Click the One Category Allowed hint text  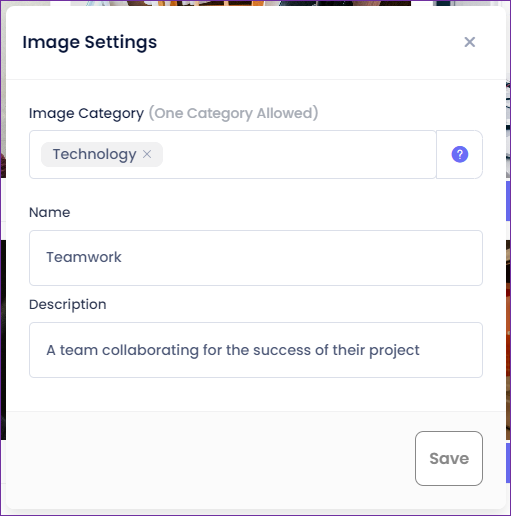233,113
